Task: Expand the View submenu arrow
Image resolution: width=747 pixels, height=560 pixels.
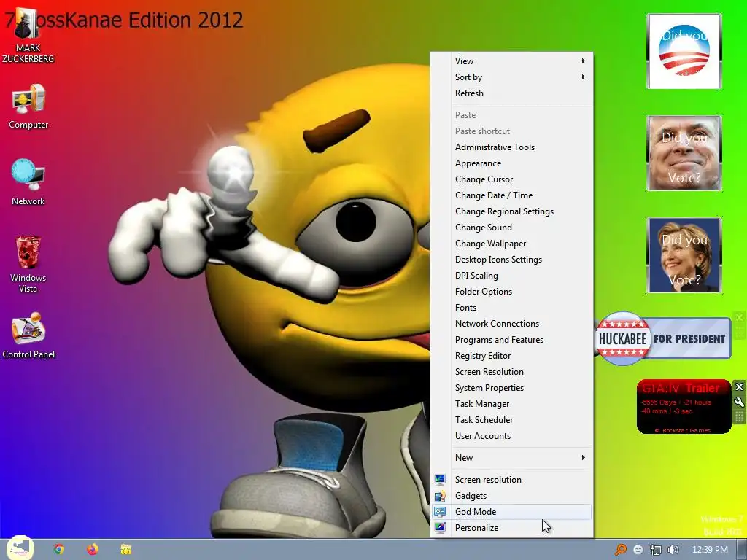Action: click(x=583, y=61)
